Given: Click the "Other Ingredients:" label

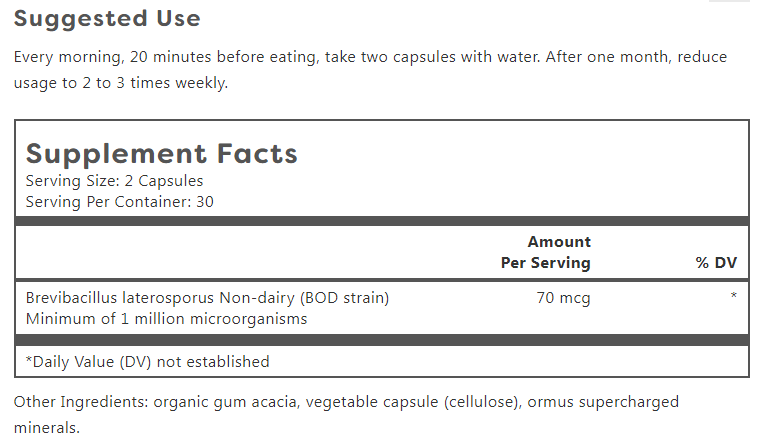Looking at the screenshot, I should click(x=79, y=402).
